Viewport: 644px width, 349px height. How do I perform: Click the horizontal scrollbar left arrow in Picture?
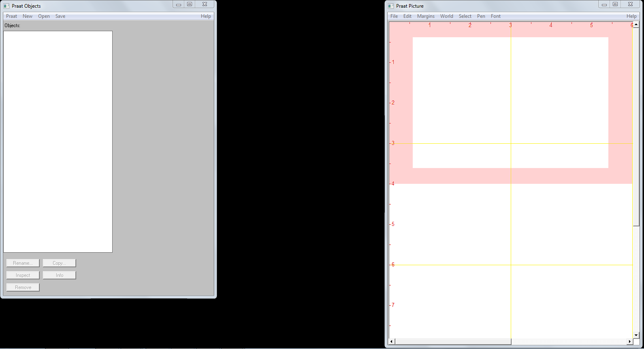[392, 342]
